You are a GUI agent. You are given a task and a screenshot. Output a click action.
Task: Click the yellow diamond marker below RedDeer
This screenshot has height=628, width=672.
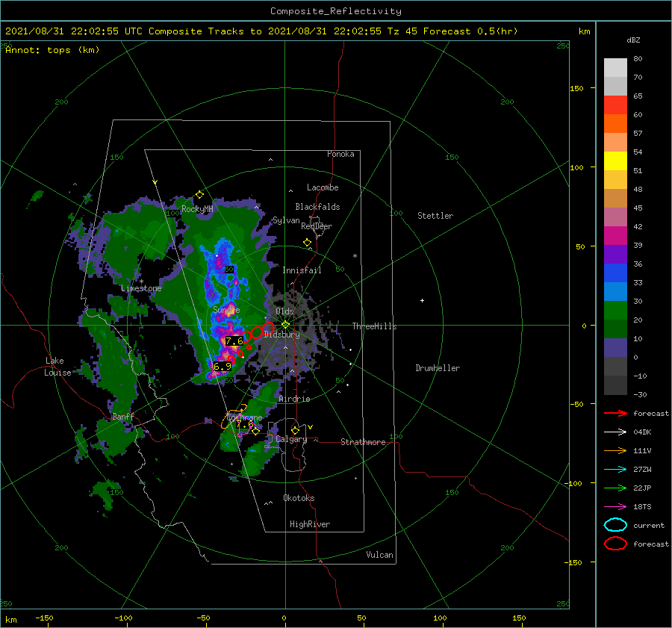(x=308, y=243)
